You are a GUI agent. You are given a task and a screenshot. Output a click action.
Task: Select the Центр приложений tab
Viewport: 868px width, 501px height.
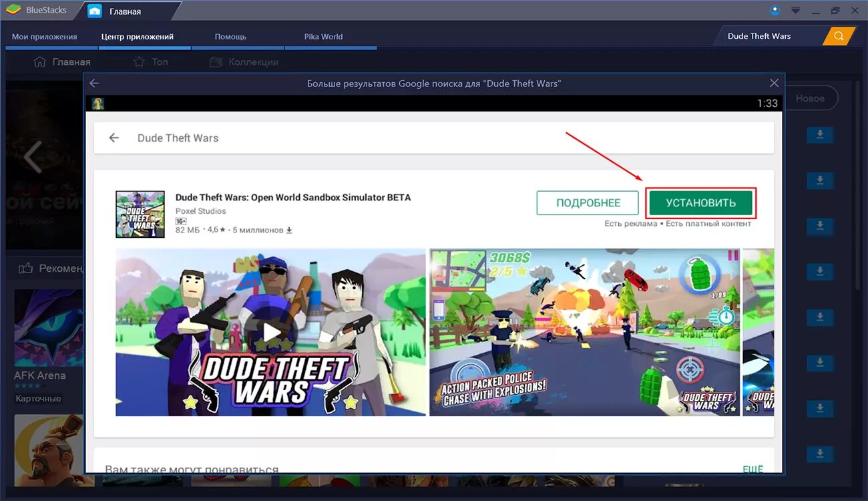click(x=138, y=37)
